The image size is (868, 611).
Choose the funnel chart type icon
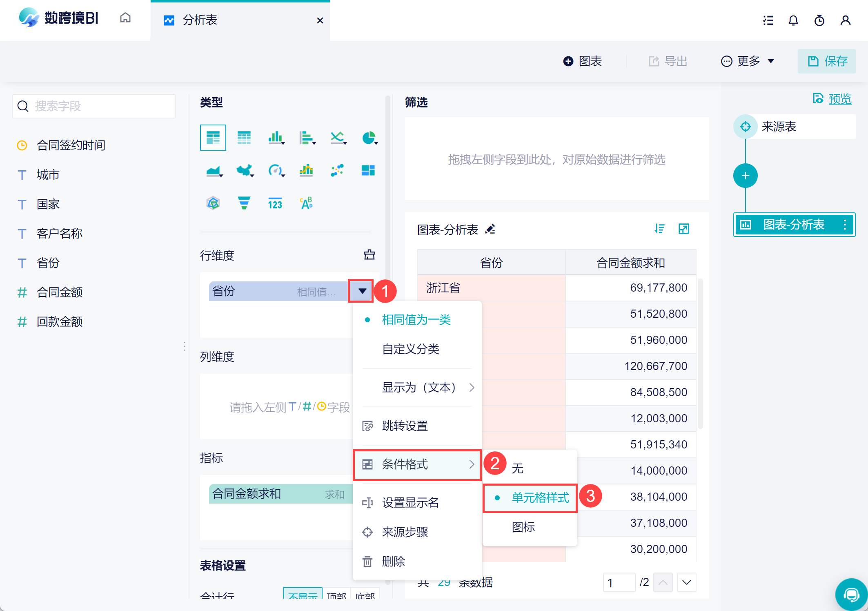(x=244, y=203)
